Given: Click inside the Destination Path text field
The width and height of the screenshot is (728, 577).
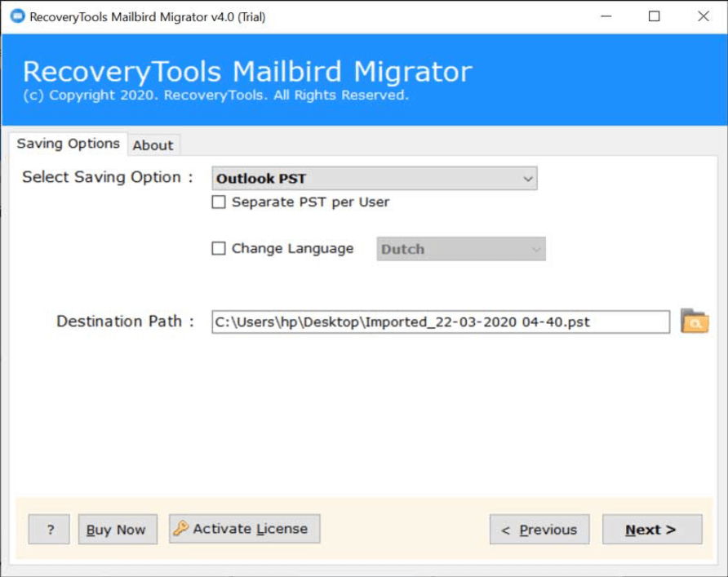Looking at the screenshot, I should [x=440, y=322].
